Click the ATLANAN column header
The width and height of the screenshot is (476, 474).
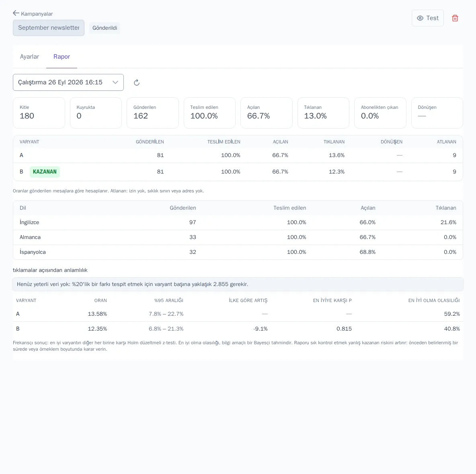446,142
